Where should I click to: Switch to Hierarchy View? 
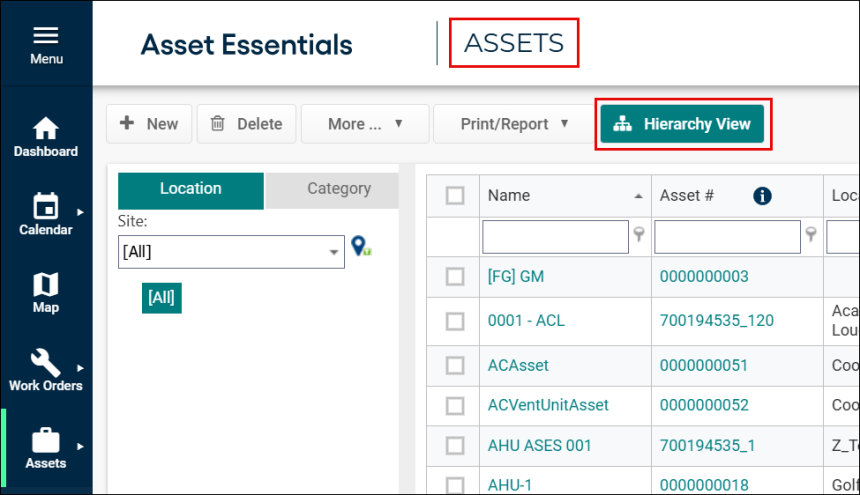point(682,124)
